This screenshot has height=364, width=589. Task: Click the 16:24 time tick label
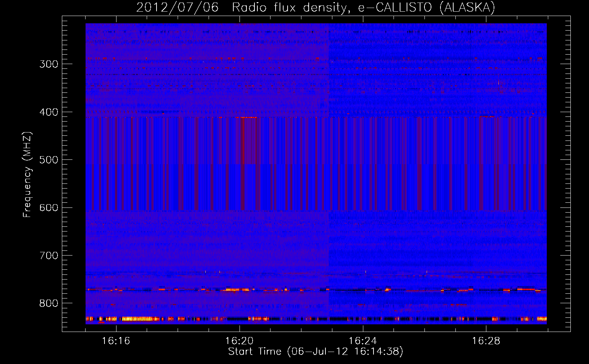pos(363,341)
